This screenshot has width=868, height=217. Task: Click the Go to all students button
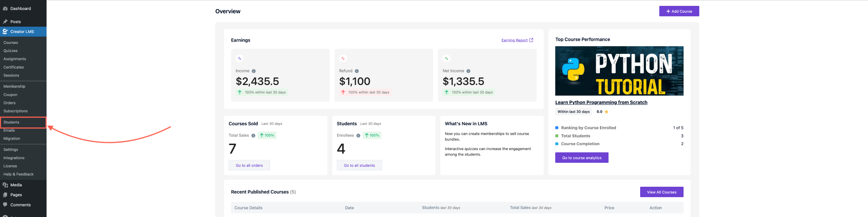359,165
